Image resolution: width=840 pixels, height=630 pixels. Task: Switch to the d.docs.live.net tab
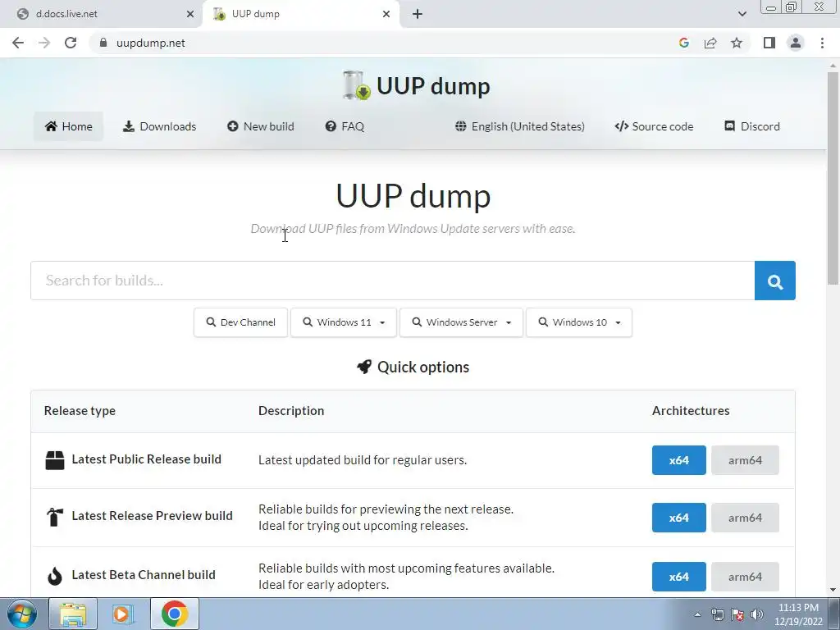point(97,14)
